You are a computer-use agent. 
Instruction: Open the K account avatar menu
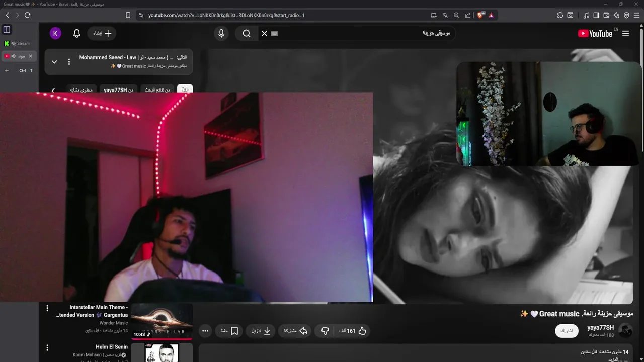point(55,33)
